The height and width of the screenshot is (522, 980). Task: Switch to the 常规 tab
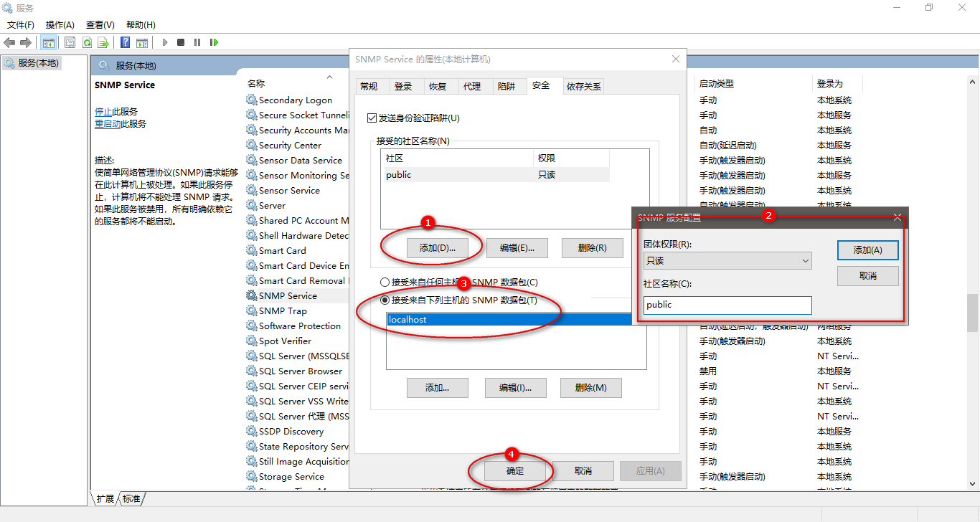[370, 85]
